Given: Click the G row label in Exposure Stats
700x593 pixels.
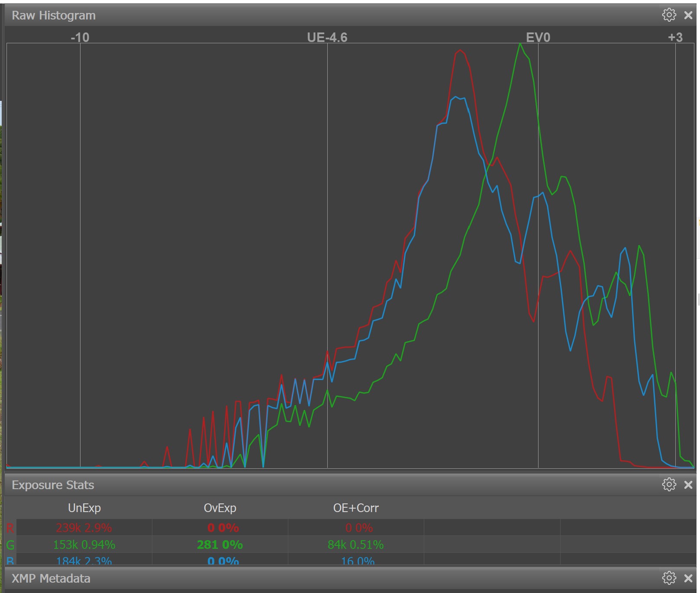Looking at the screenshot, I should point(10,545).
